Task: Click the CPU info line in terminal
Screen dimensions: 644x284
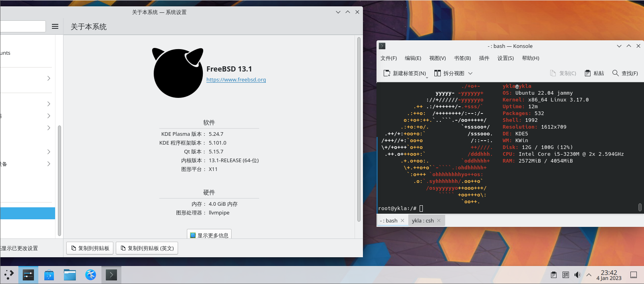Action: [x=563, y=154]
